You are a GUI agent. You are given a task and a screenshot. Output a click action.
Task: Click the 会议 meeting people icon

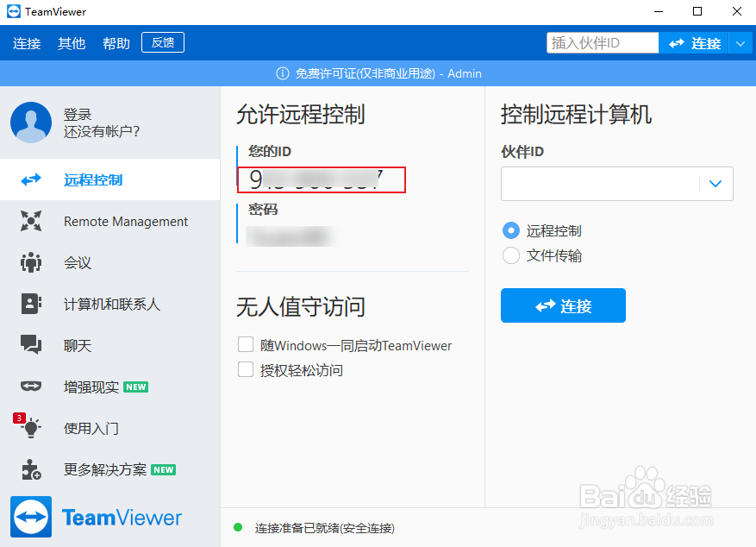(x=31, y=262)
